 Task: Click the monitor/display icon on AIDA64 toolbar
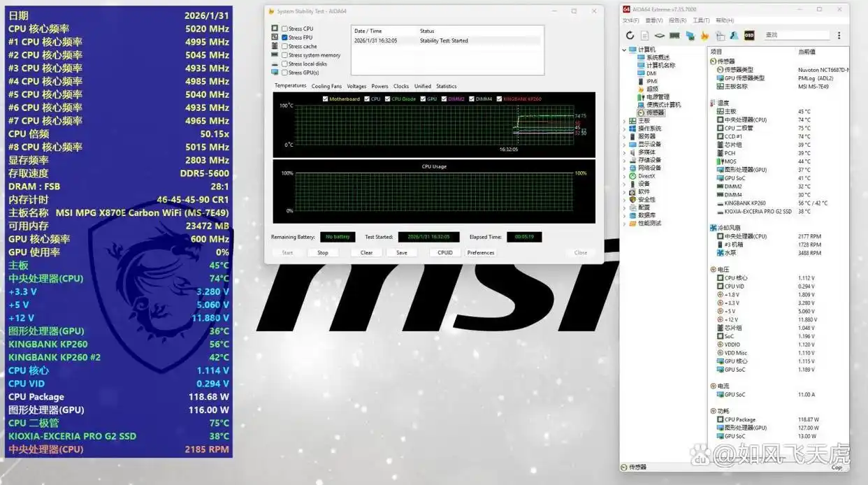coord(690,34)
